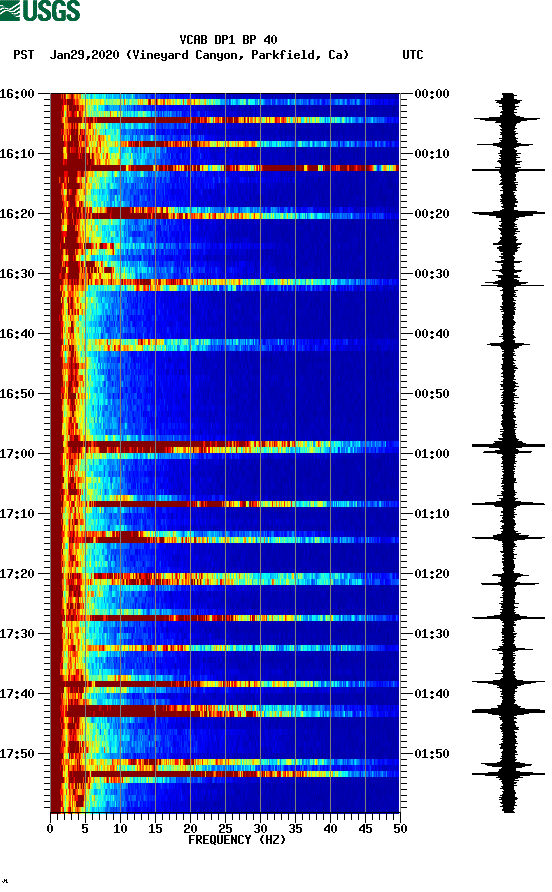
Task: Click the '00:20' UTC time label
Action: pos(432,214)
